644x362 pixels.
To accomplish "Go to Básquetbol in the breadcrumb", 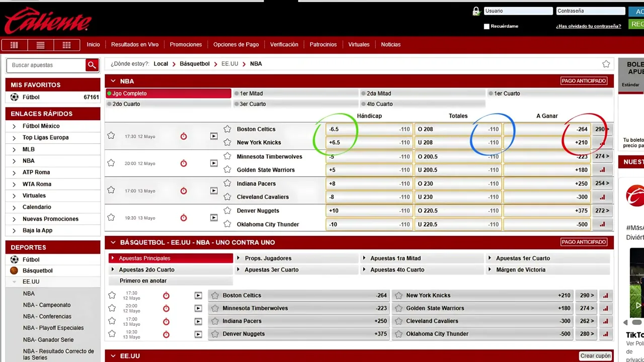I will [x=195, y=64].
